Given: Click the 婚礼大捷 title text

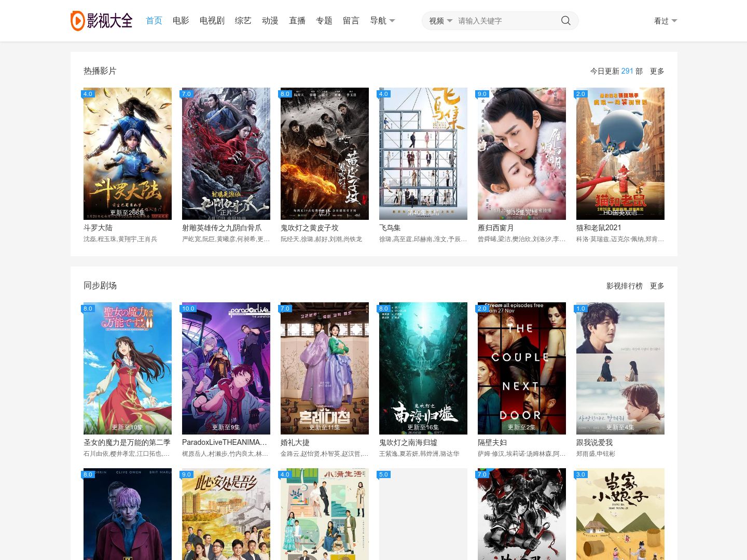Looking at the screenshot, I should point(295,442).
